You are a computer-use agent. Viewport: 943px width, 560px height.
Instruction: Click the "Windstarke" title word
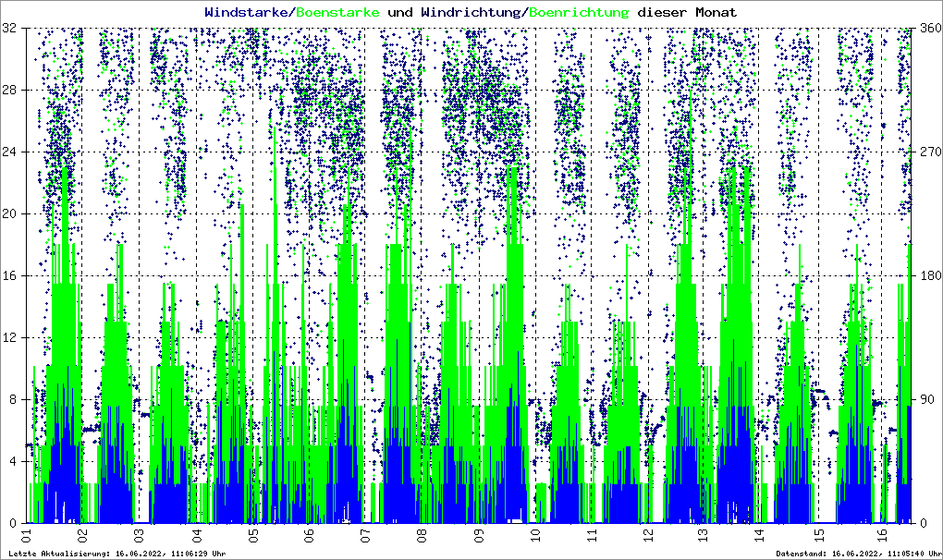tap(248, 12)
